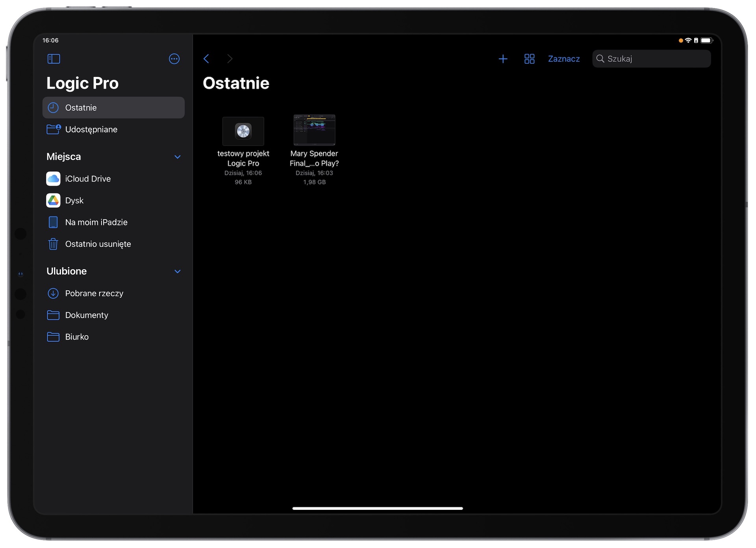756x548 pixels.
Task: Click the trash can icon
Action: point(53,244)
